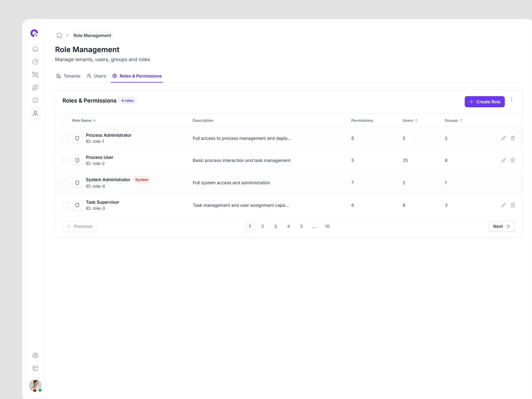Screen dimensions: 532x399
Task: Open the user avatar profile picture
Action: point(35,385)
